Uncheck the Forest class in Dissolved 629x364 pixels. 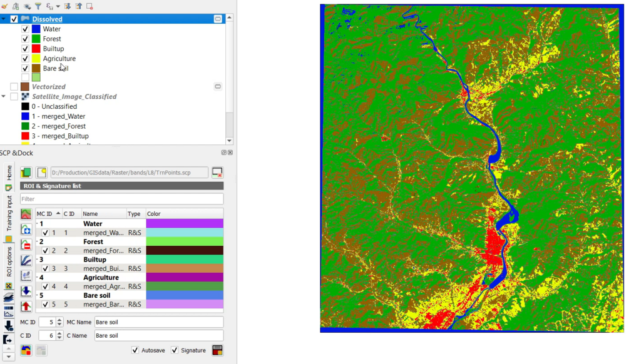point(25,39)
